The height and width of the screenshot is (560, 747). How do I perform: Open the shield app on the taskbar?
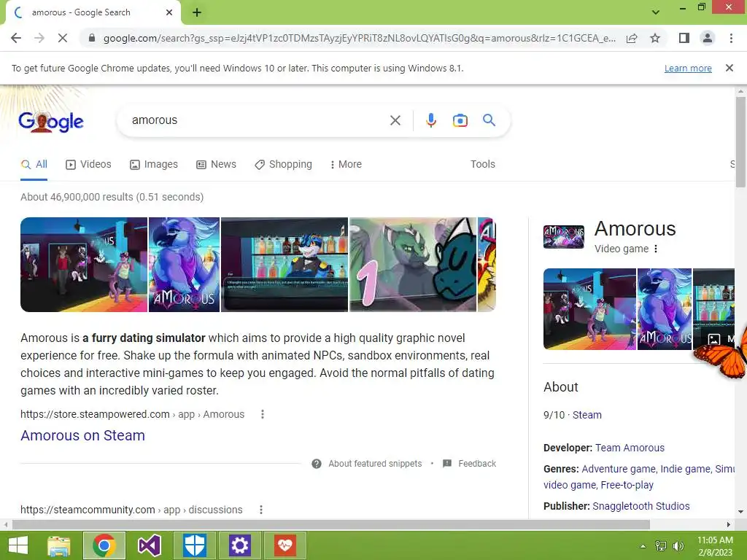click(194, 545)
